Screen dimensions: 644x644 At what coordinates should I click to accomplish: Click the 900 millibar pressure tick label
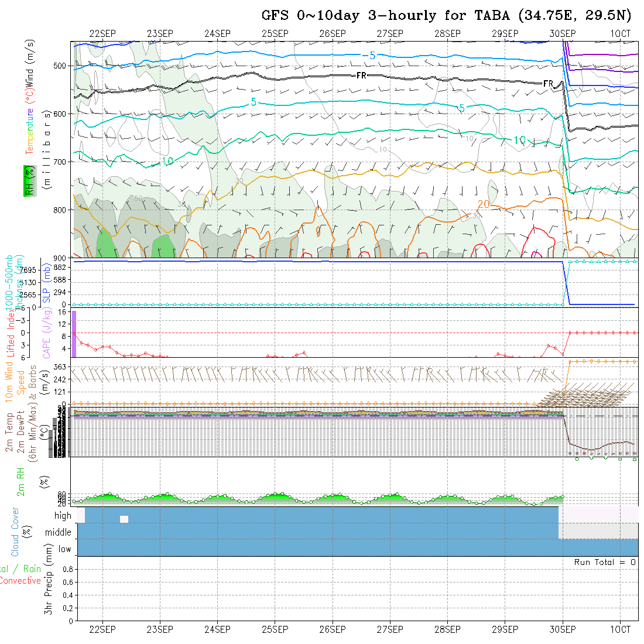[x=60, y=258]
